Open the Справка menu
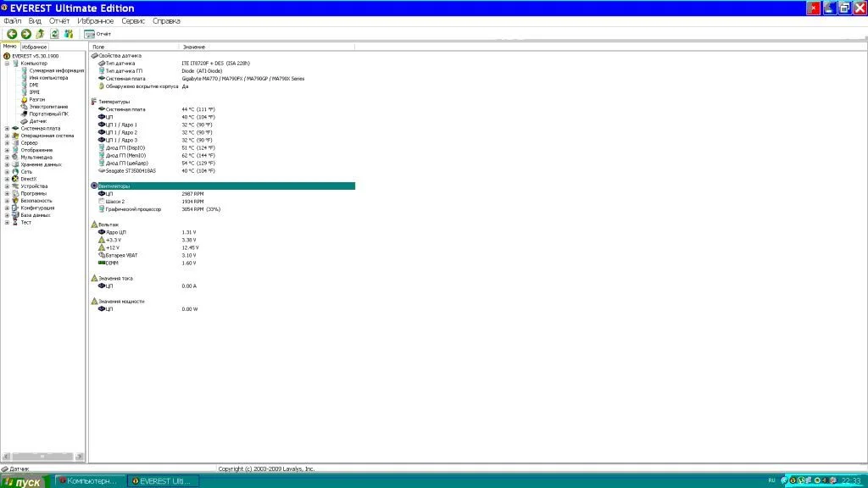This screenshot has width=868, height=488. pos(166,21)
